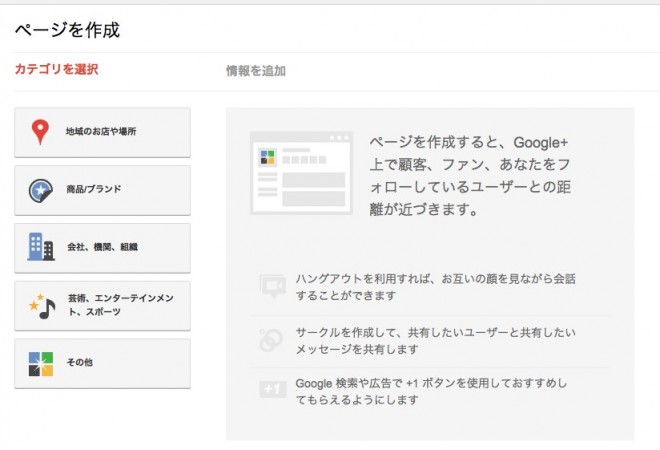Screen dimensions: 660x450
Task: Click the ページを作成 page heading
Action: point(67,30)
